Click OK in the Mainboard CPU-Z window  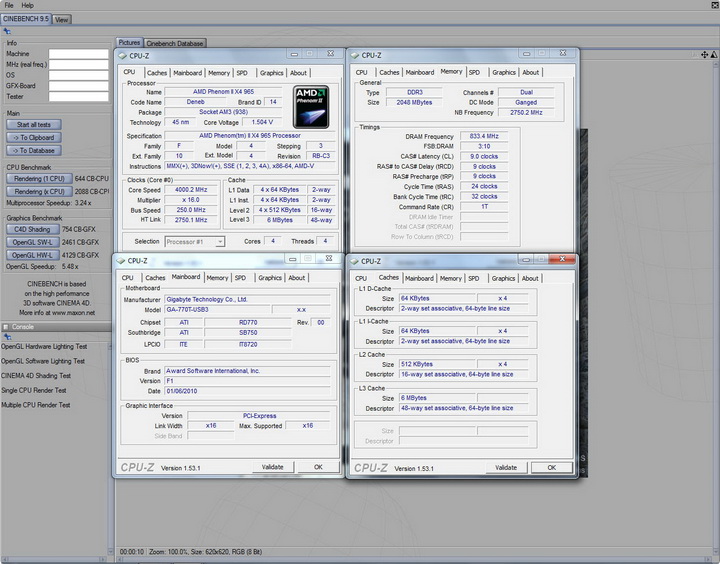point(318,467)
